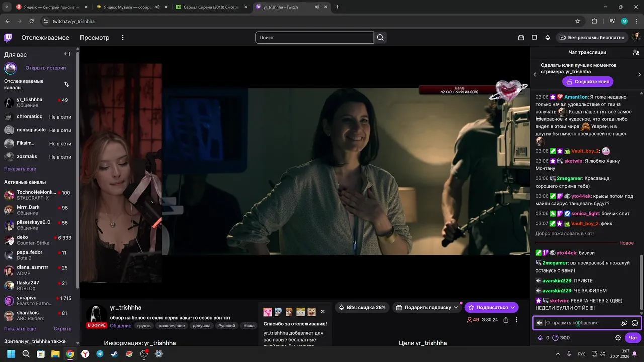
Task: Toggle microphone in the system tray
Action: (x=569, y=354)
